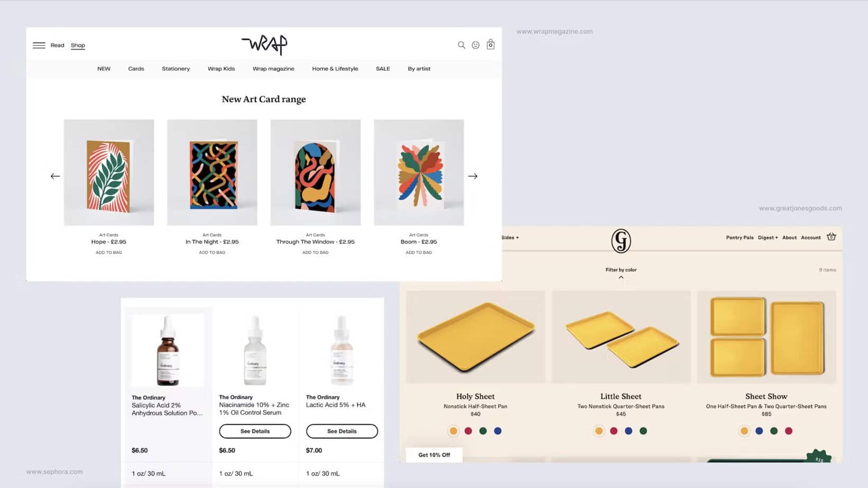
Task: Open the Wrap hamburger menu
Action: click(39, 45)
